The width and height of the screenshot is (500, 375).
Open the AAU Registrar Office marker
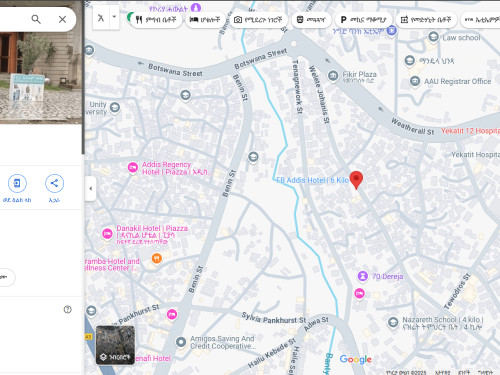415,81
